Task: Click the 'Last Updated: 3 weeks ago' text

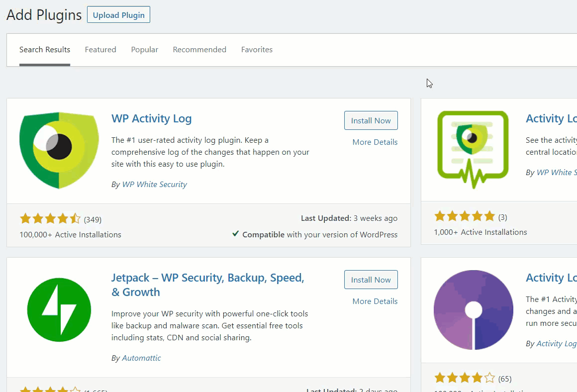Action: pyautogui.click(x=349, y=218)
